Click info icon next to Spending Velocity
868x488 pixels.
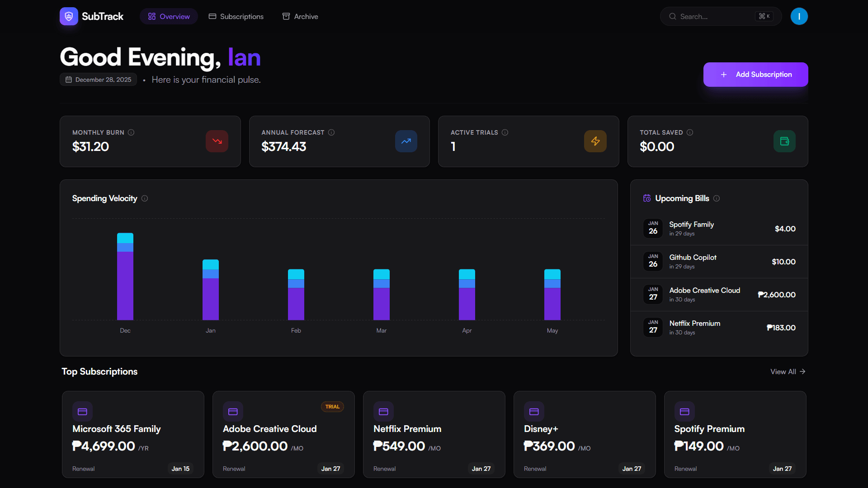coord(145,198)
